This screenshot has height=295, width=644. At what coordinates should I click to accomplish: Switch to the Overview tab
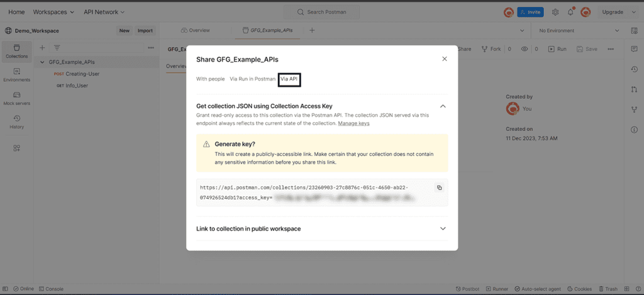tap(195, 30)
